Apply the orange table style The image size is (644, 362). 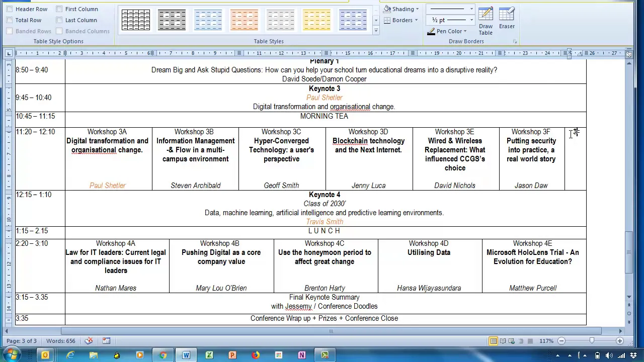tap(245, 20)
